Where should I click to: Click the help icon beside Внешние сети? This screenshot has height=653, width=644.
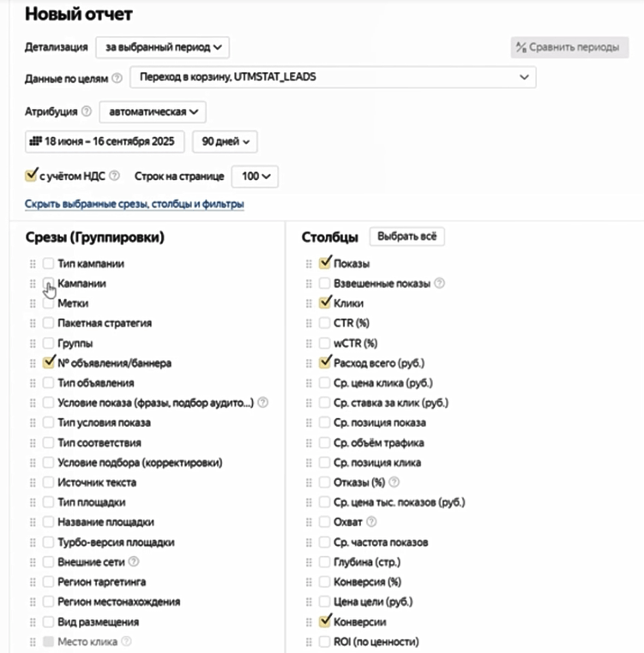coord(131,562)
